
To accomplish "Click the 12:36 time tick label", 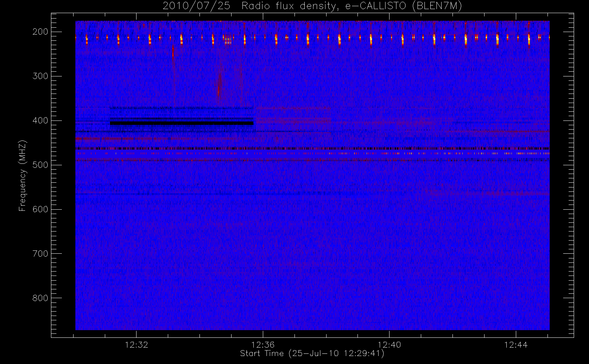I will [263, 345].
